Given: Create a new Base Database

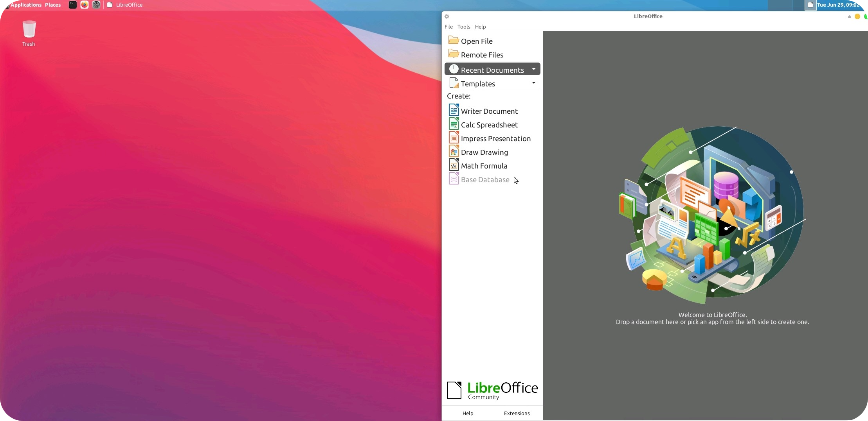Looking at the screenshot, I should (485, 179).
